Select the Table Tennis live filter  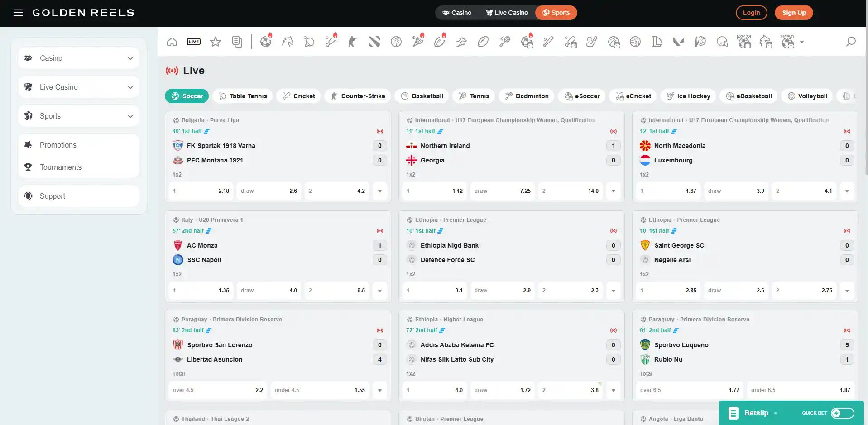(x=243, y=96)
